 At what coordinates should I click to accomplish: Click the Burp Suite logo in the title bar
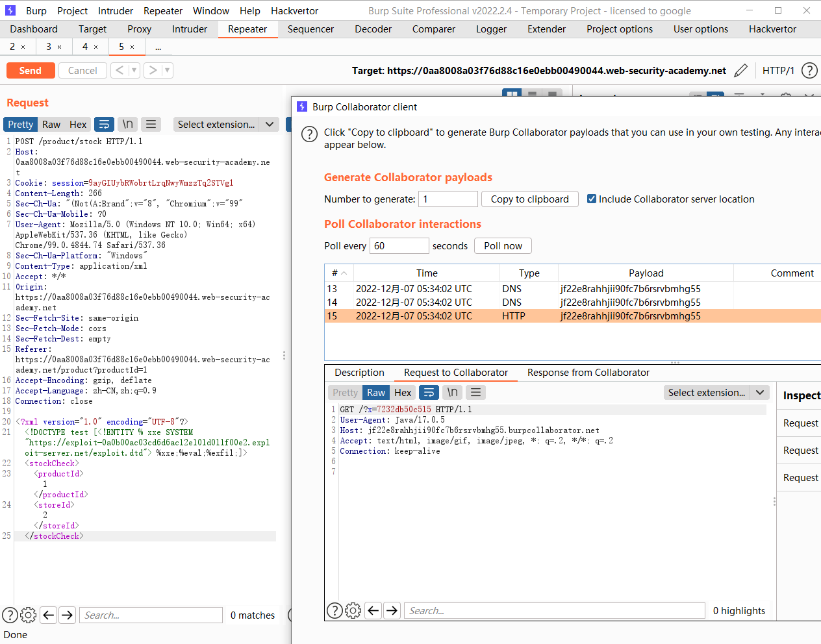point(10,10)
